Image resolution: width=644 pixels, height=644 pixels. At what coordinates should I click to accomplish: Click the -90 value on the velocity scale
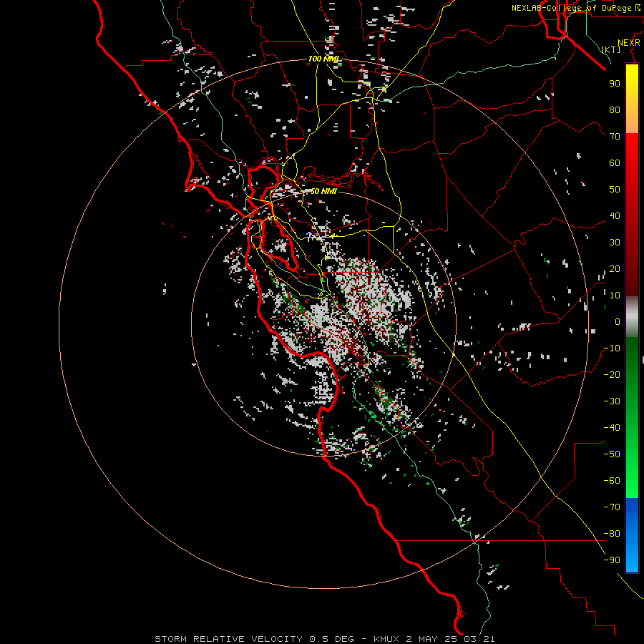[612, 560]
